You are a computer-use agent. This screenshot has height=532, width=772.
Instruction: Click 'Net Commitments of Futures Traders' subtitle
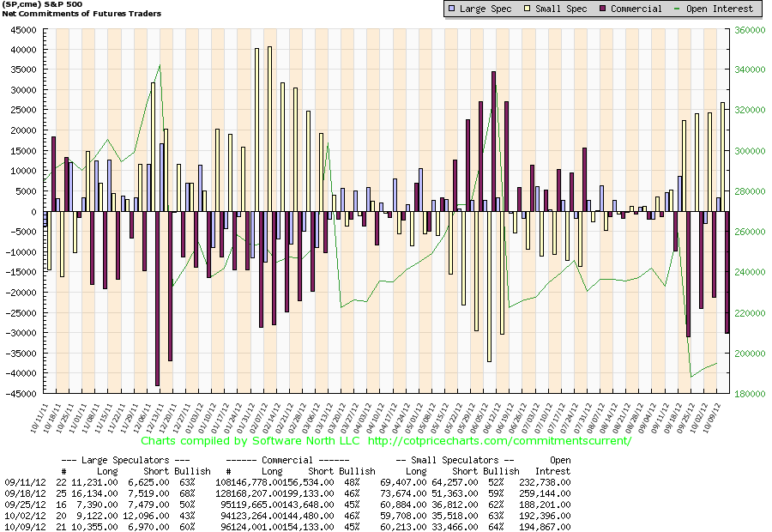[x=81, y=14]
